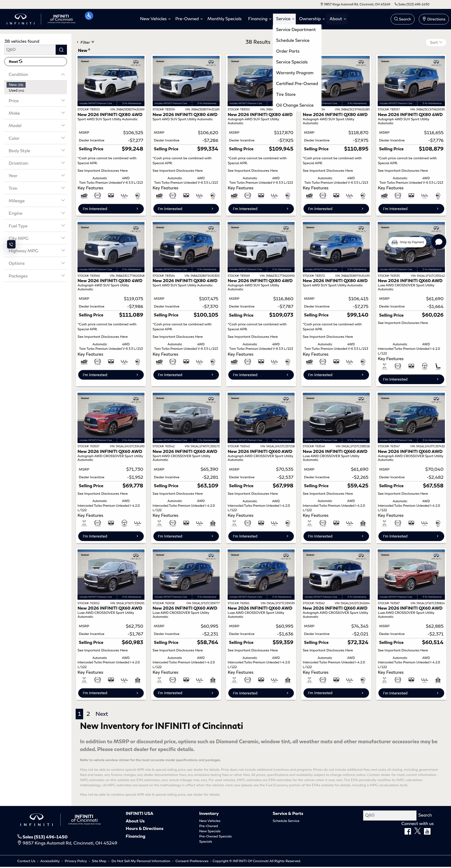Viewport: 451px width, 868px height.
Task: Expand the Body Style filter
Action: point(35,151)
